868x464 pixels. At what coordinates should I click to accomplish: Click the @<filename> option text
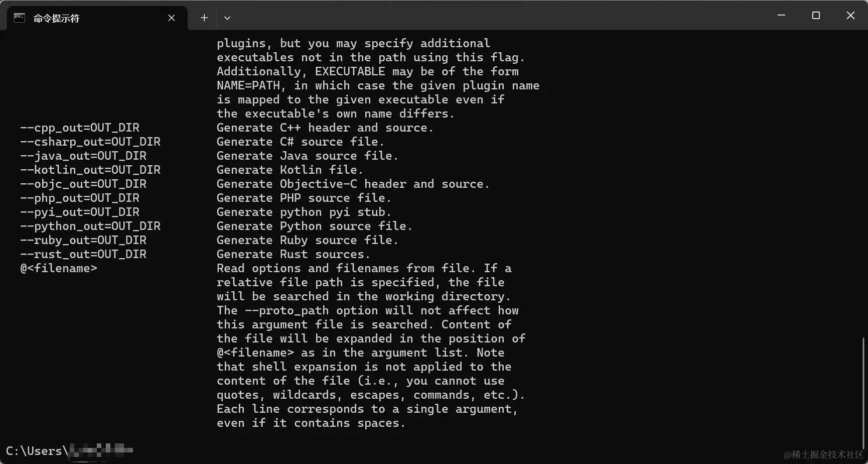(x=59, y=268)
